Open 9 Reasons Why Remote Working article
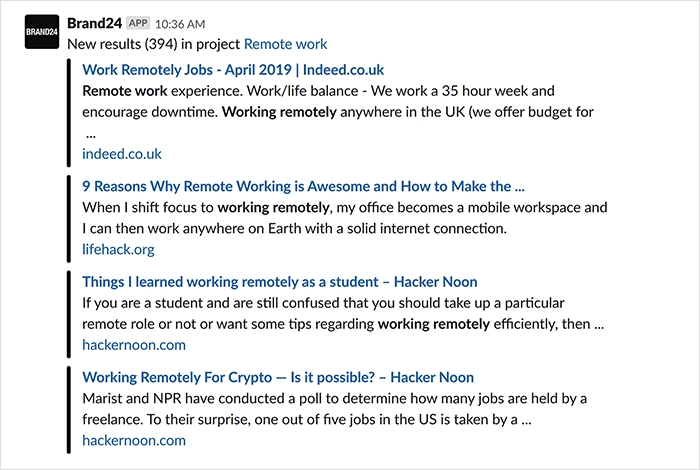Image resolution: width=700 pixels, height=470 pixels. pos(303,186)
